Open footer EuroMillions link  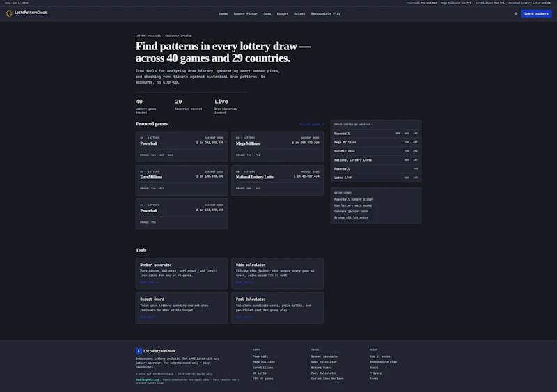[263, 368]
